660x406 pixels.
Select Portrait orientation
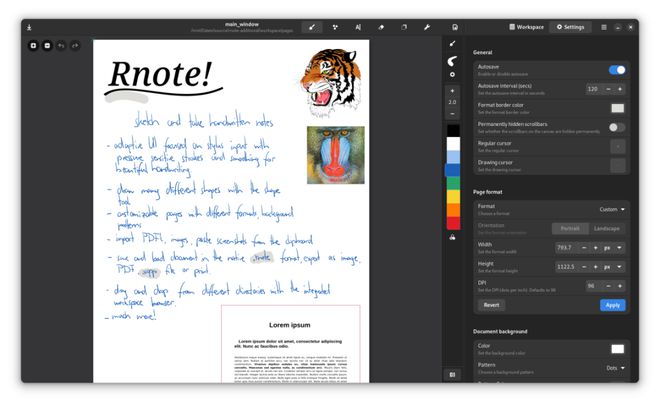click(x=570, y=228)
